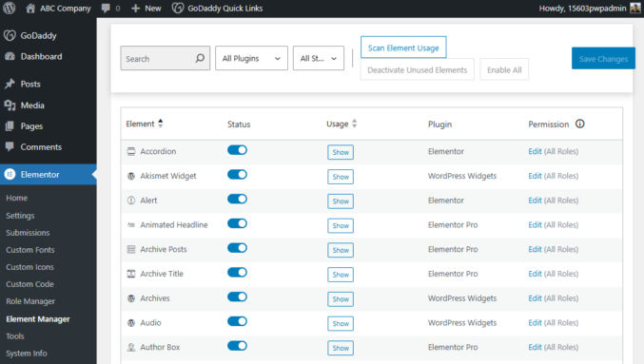Open Custom Fonts submenu

point(30,250)
